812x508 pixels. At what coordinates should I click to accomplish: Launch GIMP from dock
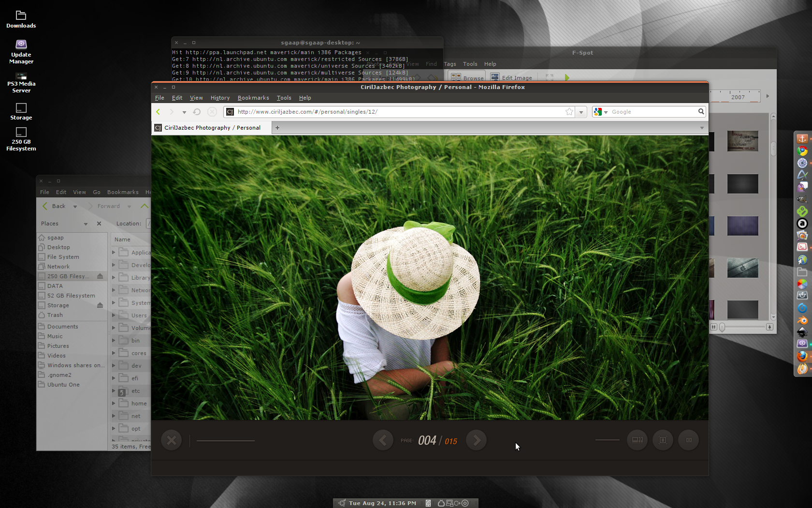(x=802, y=199)
